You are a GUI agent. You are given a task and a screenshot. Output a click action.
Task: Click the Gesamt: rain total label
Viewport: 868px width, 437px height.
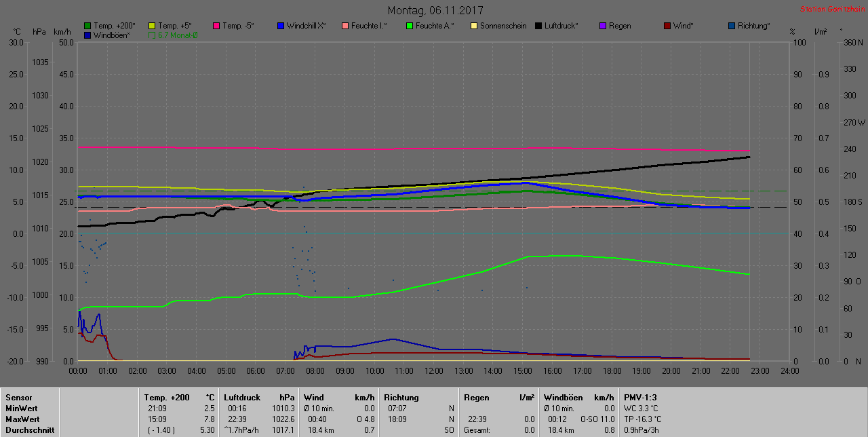tap(477, 430)
